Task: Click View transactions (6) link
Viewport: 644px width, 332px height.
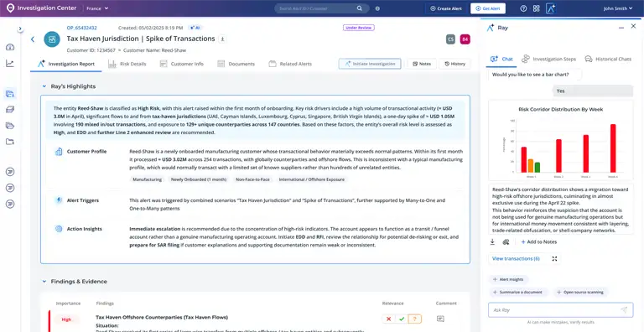Action: (x=516, y=258)
